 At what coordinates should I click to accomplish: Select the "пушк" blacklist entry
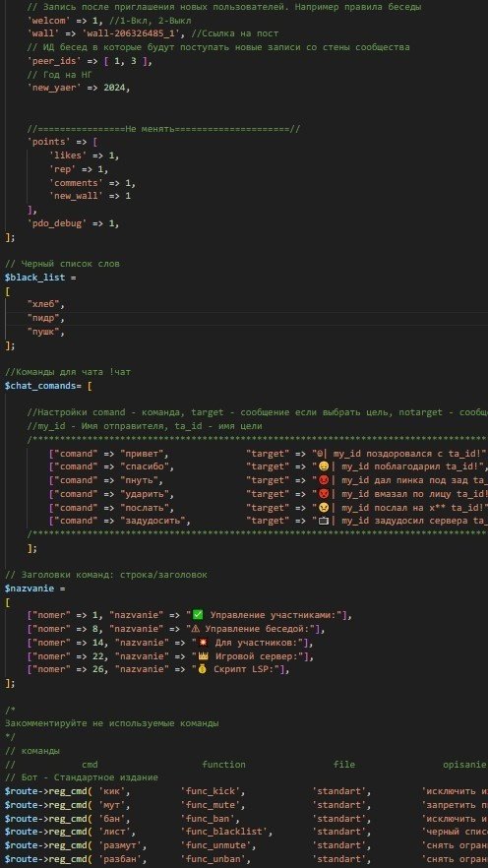(x=43, y=333)
